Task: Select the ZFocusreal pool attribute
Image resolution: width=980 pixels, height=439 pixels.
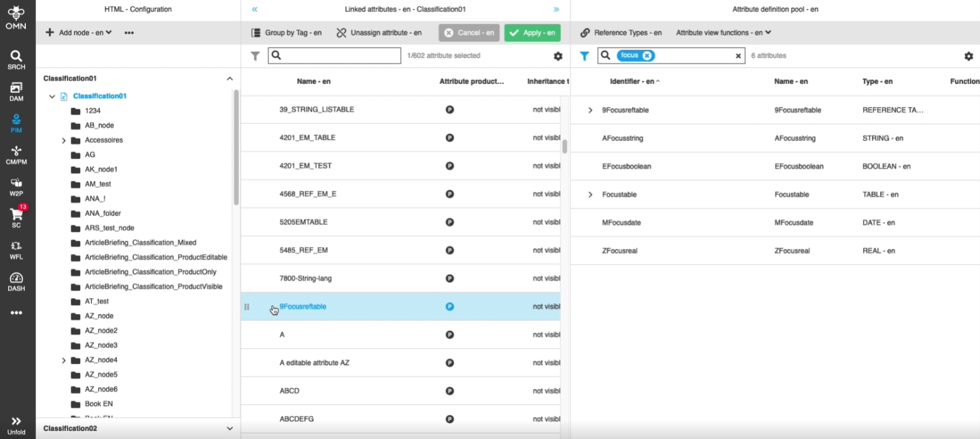Action: 775,251
